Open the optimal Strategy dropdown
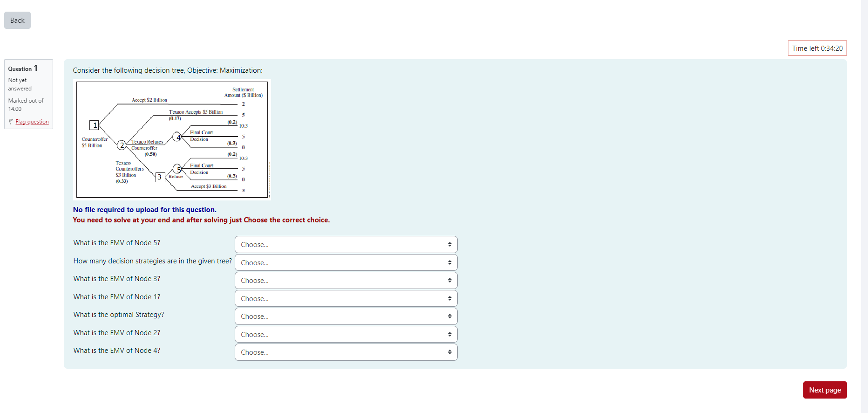868x413 pixels. coord(346,317)
